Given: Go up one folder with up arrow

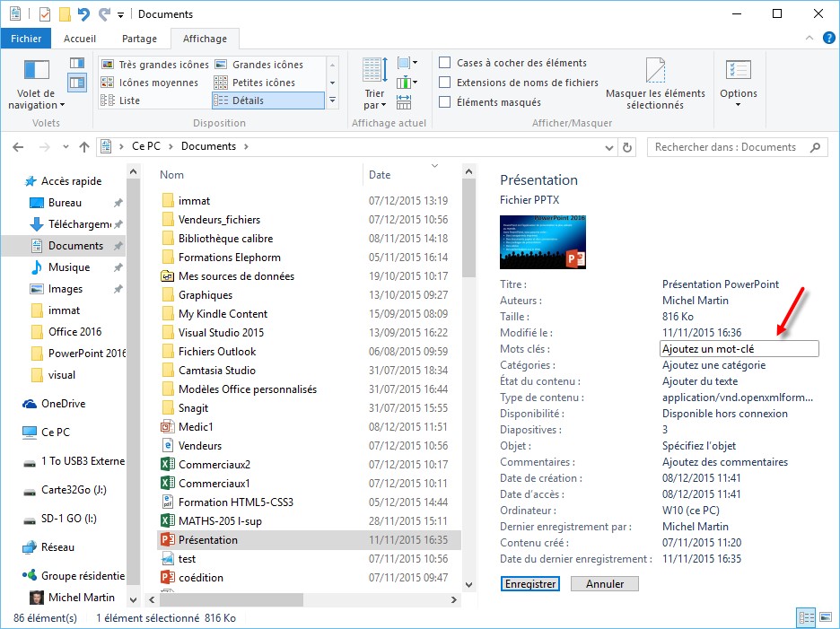Looking at the screenshot, I should pos(84,147).
